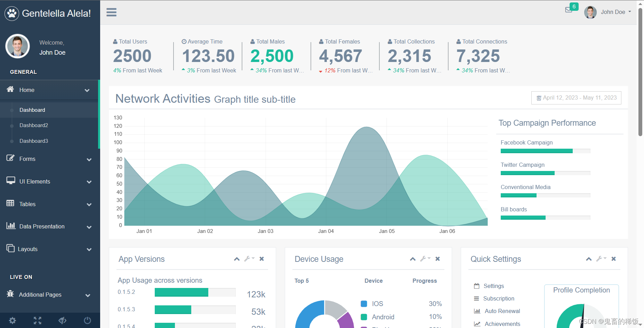Close the Quick Settings panel

[x=614, y=259]
